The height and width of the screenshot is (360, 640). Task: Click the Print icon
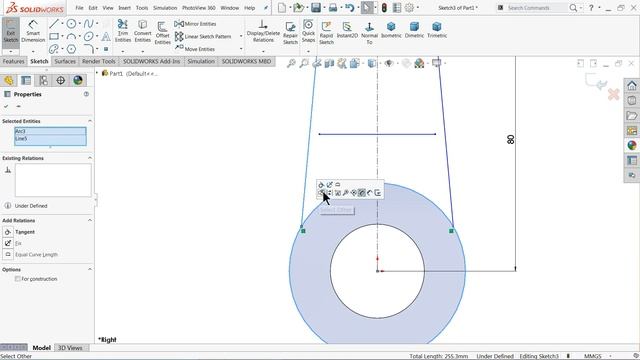tap(333, 8)
